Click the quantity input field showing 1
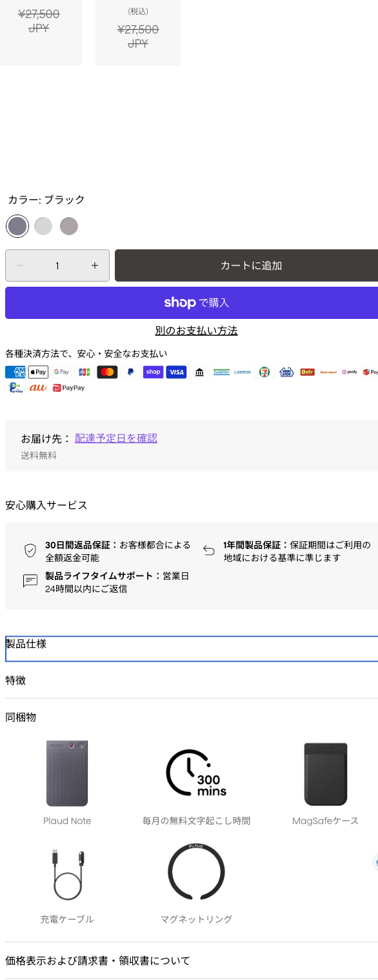 [57, 265]
